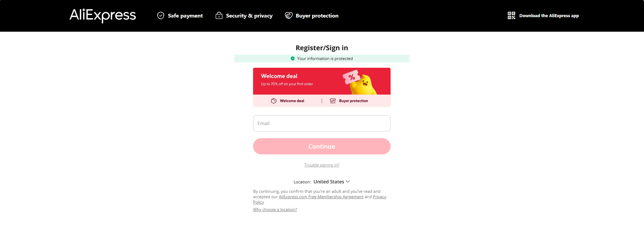Click the AliExpress logo
Screen dimensions: 644x241
click(103, 16)
